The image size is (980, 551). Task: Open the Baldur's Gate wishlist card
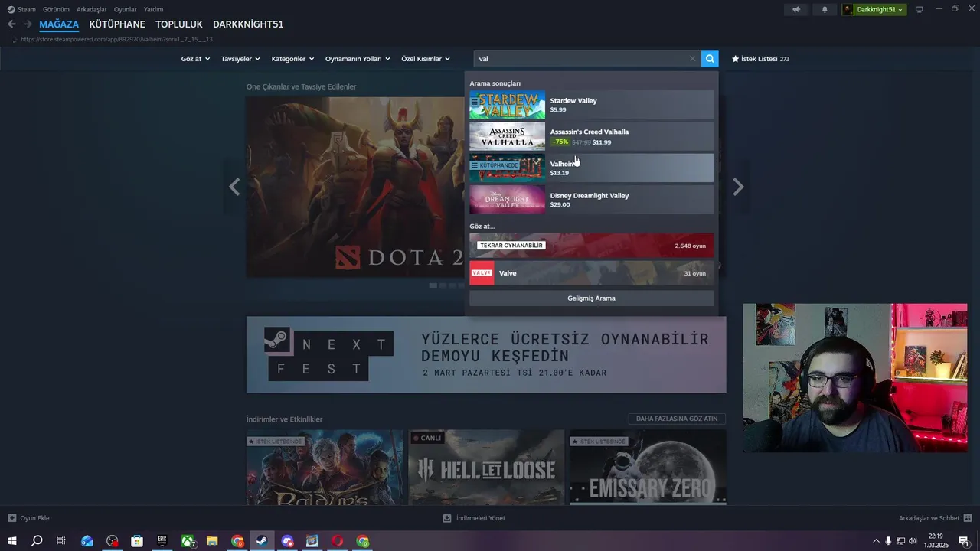pyautogui.click(x=325, y=467)
